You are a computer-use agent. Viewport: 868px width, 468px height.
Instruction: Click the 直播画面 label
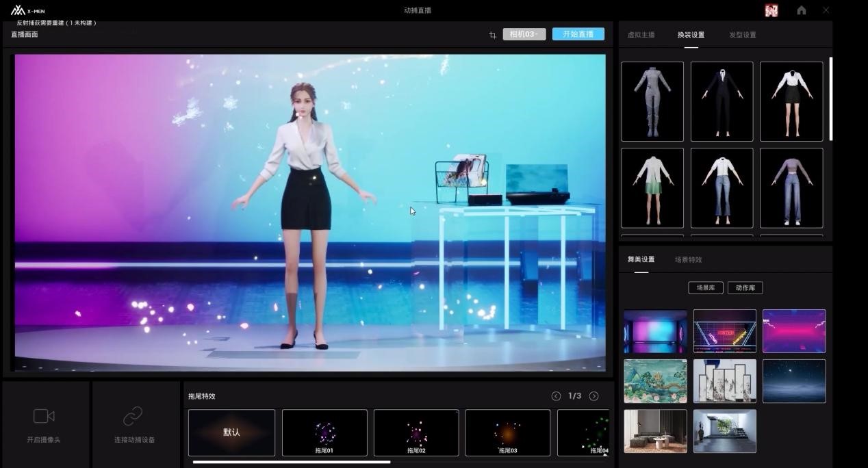pyautogui.click(x=25, y=34)
